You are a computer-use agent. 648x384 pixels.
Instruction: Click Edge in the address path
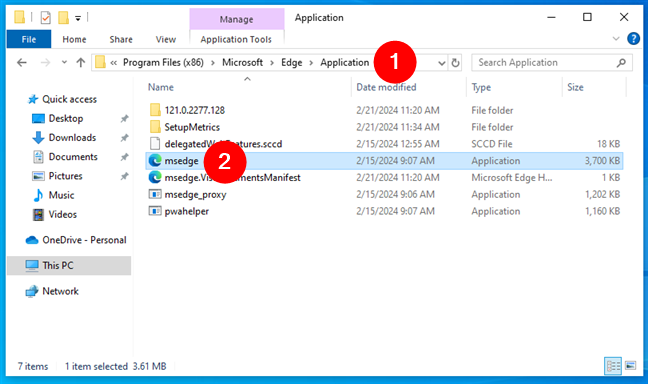tap(292, 62)
